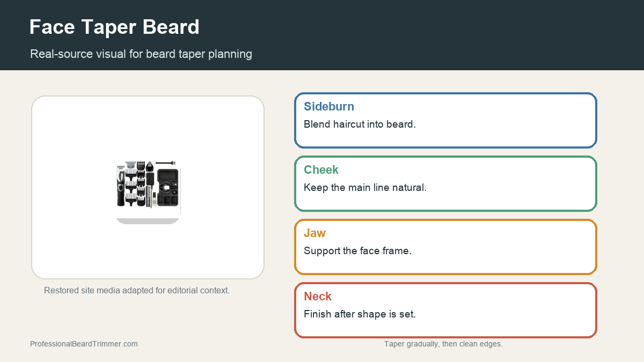Select the Jaw card heading

(x=314, y=233)
